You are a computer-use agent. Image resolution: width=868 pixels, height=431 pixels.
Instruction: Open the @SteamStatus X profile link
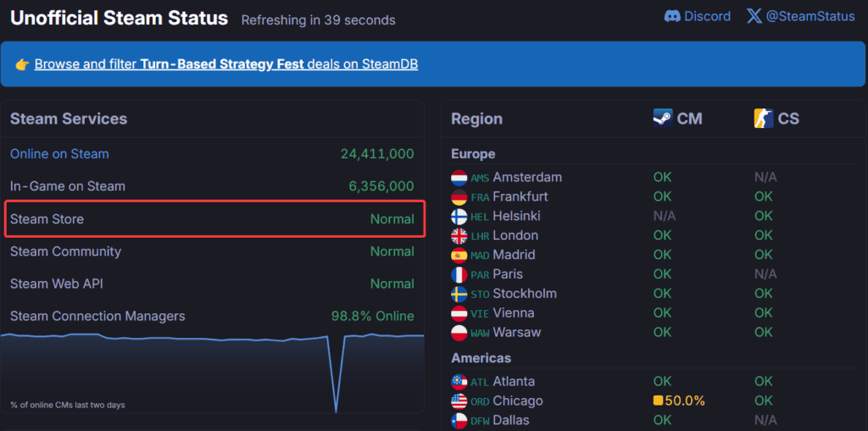[800, 16]
